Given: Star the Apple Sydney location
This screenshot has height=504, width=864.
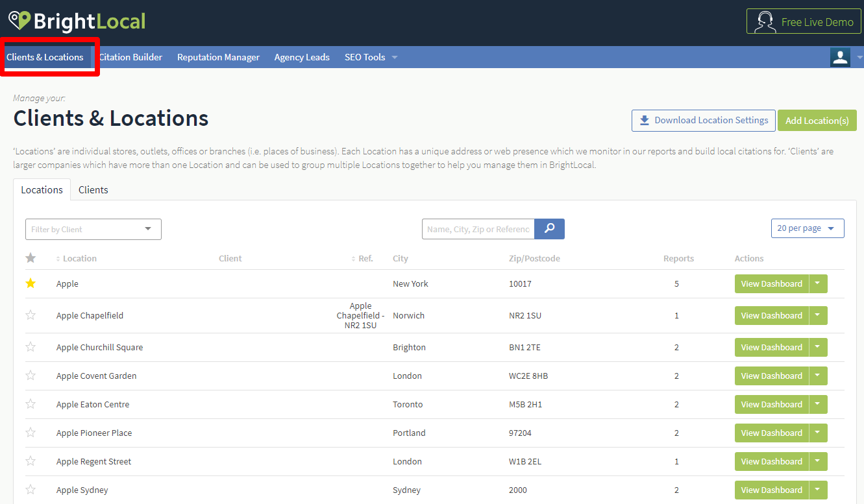Looking at the screenshot, I should pyautogui.click(x=31, y=490).
